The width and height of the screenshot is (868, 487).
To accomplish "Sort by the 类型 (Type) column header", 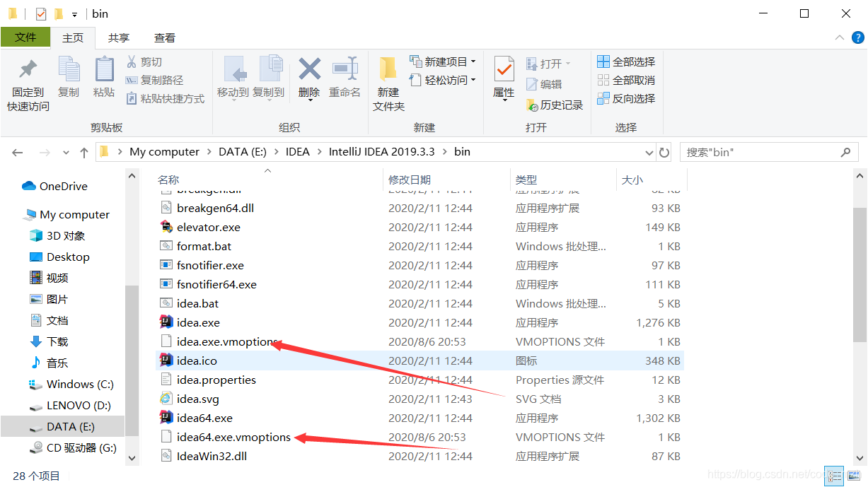I will tap(526, 180).
